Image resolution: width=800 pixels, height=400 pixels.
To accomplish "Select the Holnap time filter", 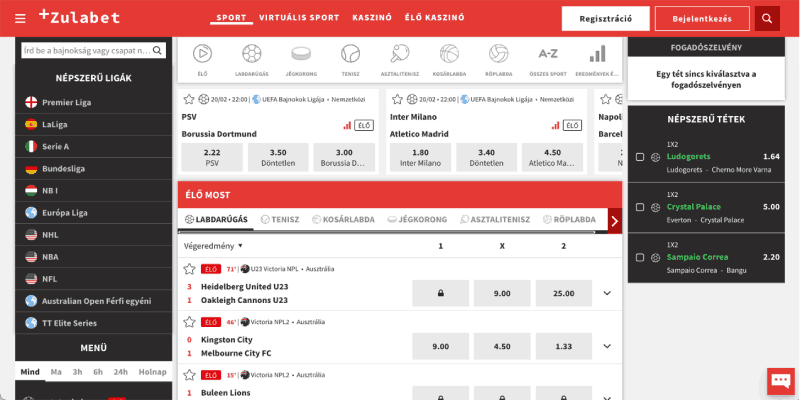I will pos(153,372).
